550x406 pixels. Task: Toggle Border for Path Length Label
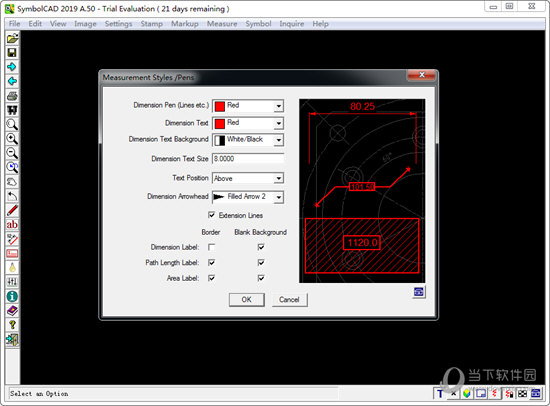[x=212, y=263]
